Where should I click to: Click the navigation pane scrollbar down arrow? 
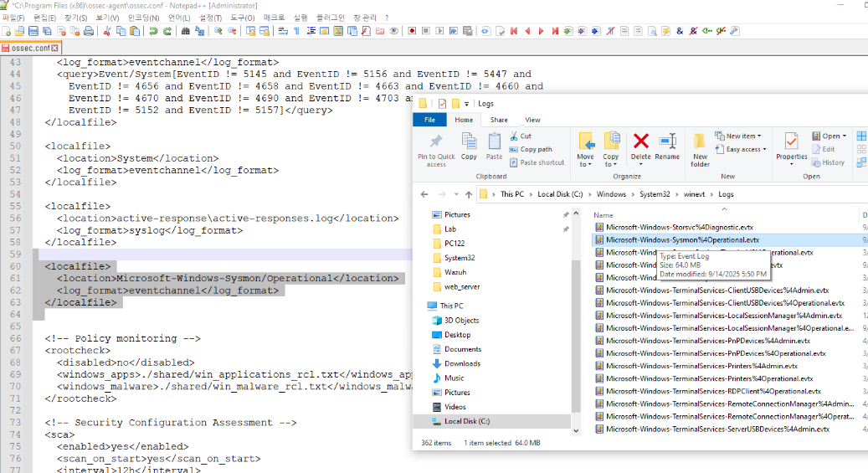pyautogui.click(x=576, y=430)
